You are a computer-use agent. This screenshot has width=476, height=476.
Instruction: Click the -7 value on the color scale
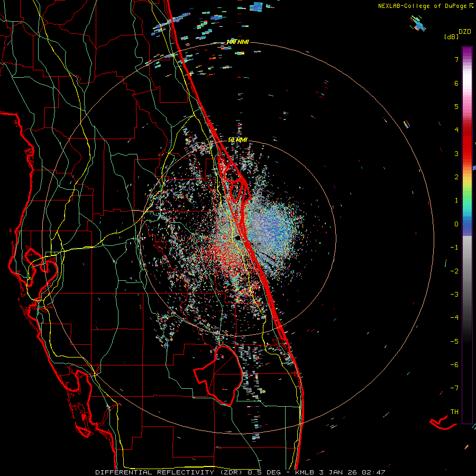point(454,388)
